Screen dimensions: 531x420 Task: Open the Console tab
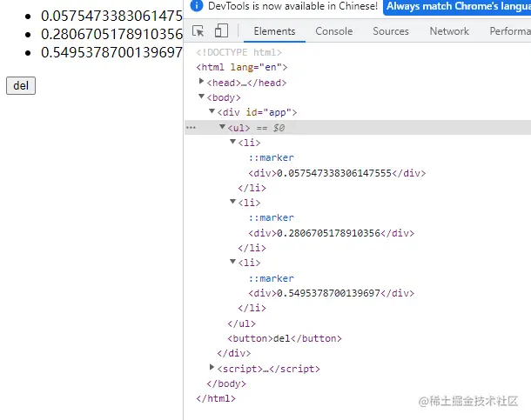click(x=334, y=31)
